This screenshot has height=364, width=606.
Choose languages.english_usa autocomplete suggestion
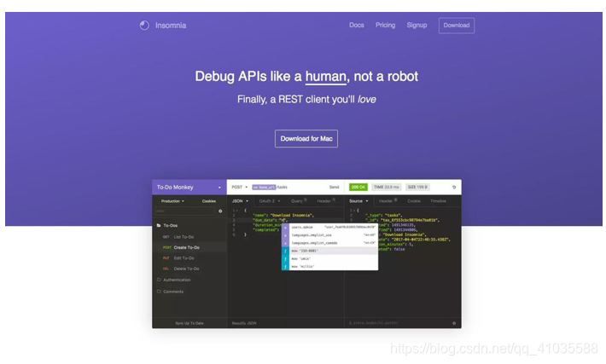coord(329,235)
